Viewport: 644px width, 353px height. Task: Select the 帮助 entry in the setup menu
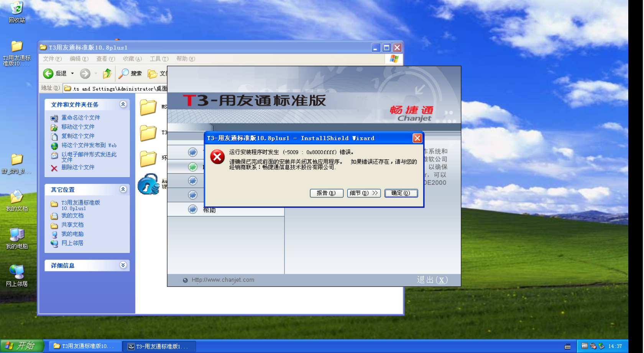(x=209, y=210)
